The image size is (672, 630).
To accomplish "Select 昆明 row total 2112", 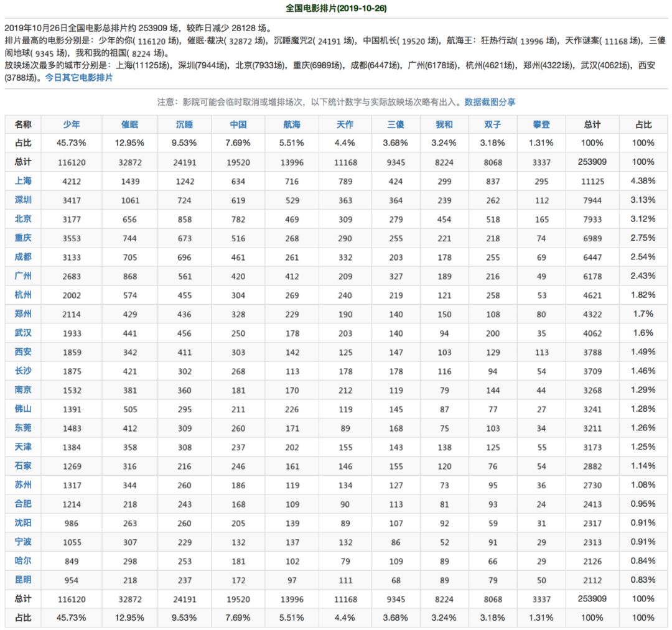I will coord(592,580).
